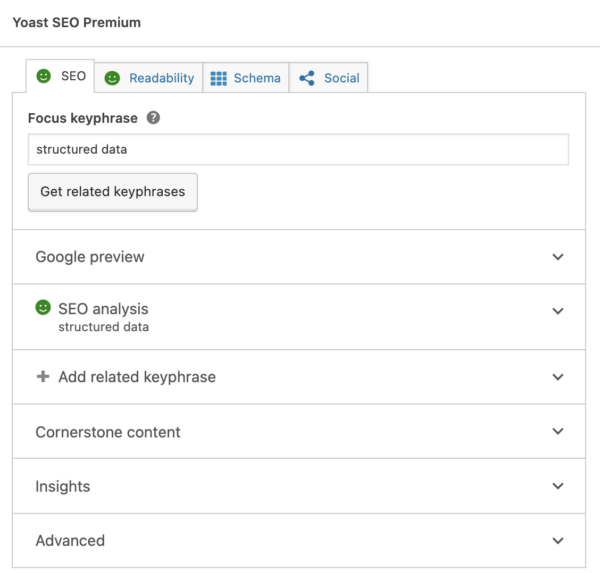This screenshot has height=573, width=600.
Task: Click the Schema tab's grid icon
Action: [218, 78]
